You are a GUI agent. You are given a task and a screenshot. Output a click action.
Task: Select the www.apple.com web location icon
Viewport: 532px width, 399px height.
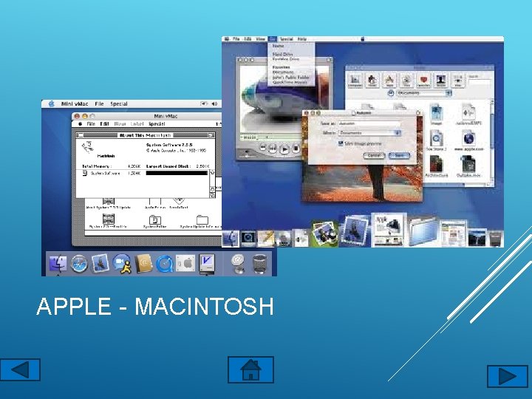point(468,141)
